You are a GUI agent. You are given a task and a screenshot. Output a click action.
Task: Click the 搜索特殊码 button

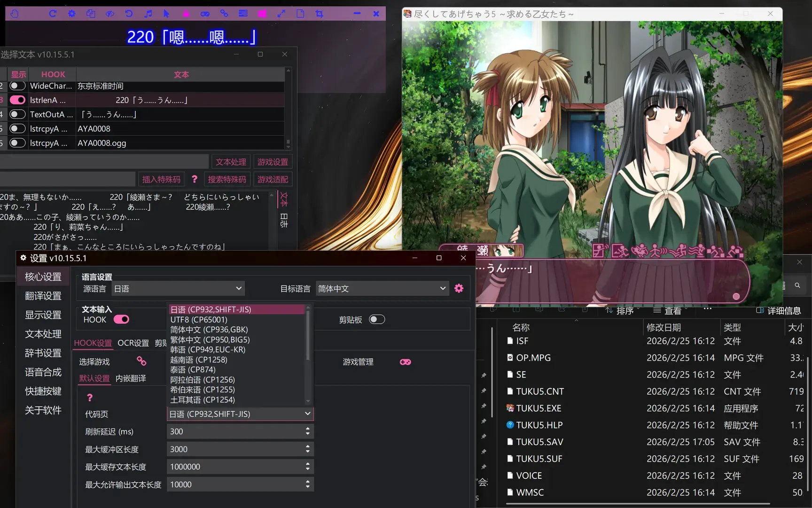pyautogui.click(x=227, y=179)
